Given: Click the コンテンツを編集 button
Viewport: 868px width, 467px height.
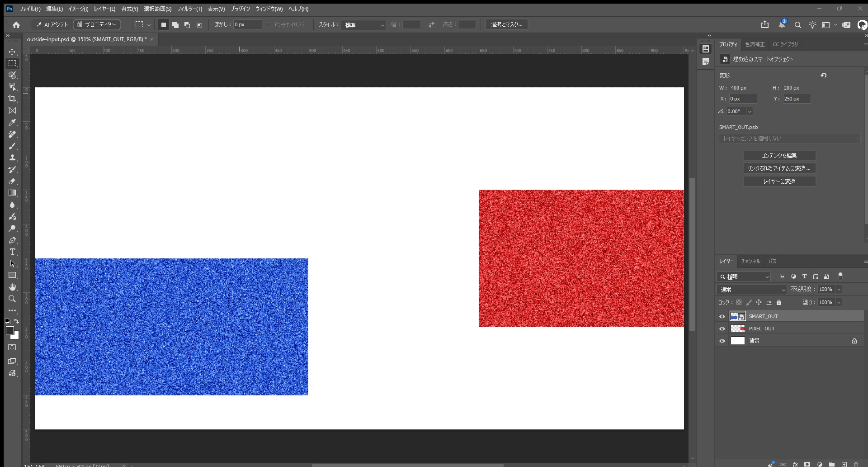Looking at the screenshot, I should click(x=779, y=156).
